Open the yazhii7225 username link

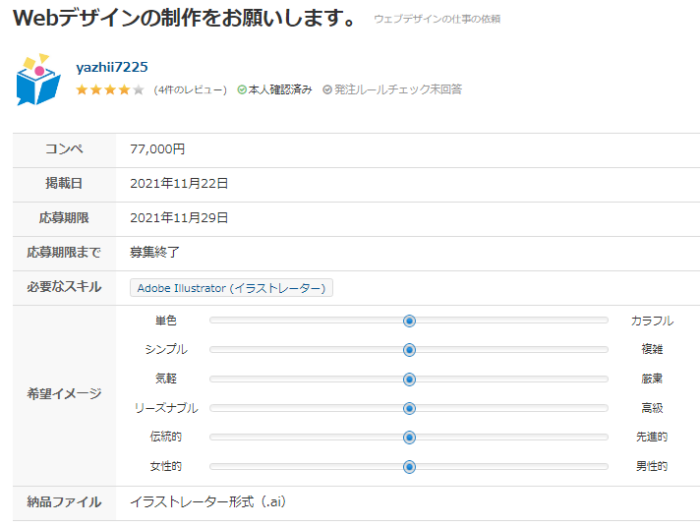tap(112, 67)
